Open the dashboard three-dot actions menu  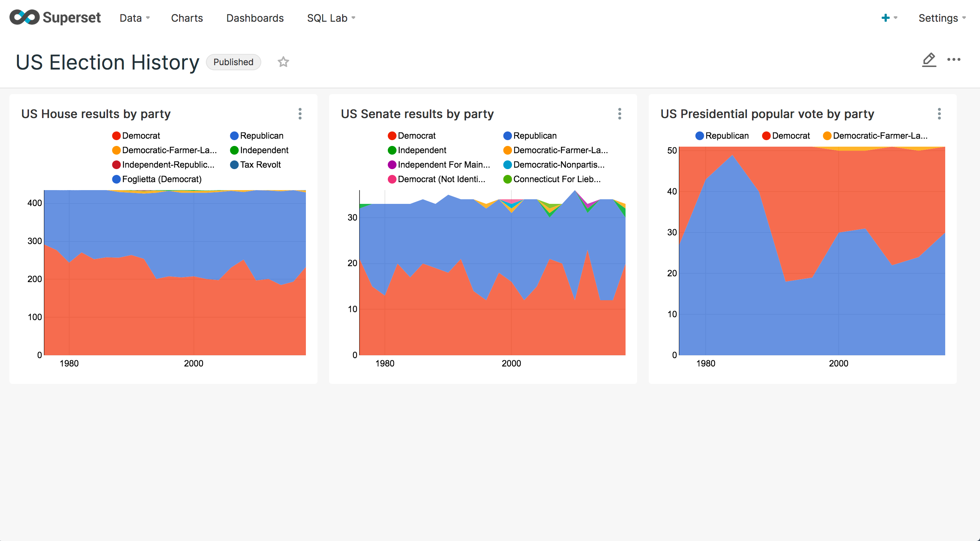[954, 60]
